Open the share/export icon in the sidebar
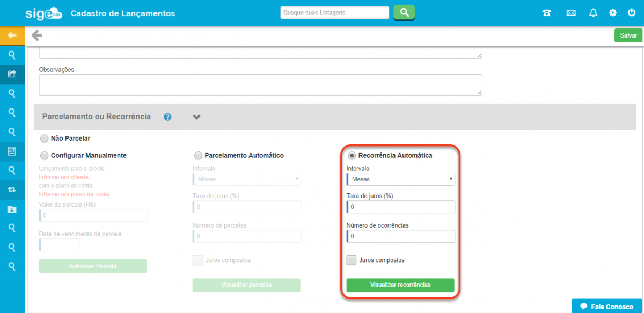 (x=12, y=74)
